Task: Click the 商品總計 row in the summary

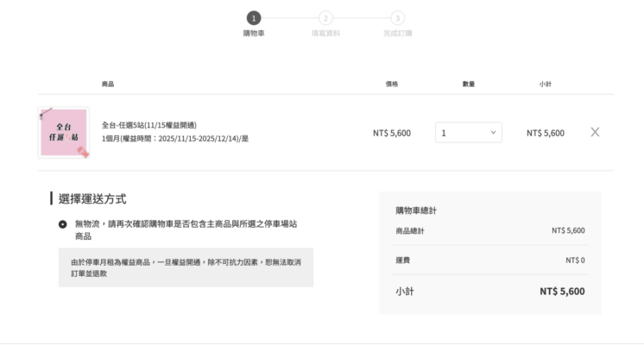Action: pos(489,231)
